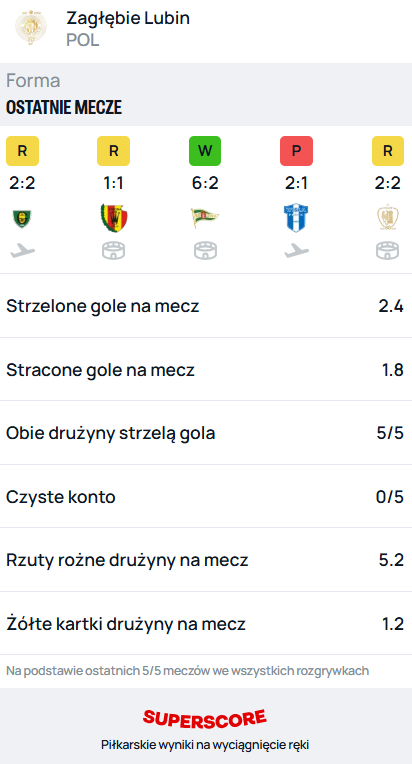Open the GKS Katowice opponent crest

(22, 218)
